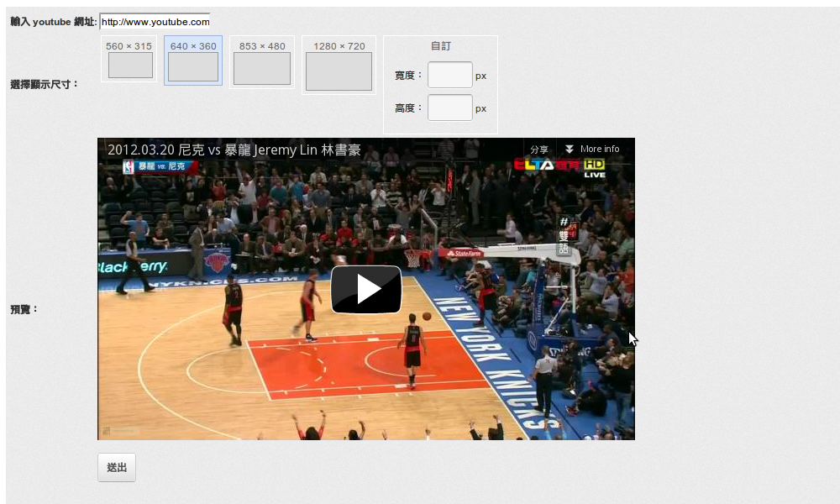Click the 自訂 custom size heading
Image resolution: width=840 pixels, height=504 pixels.
[x=441, y=46]
